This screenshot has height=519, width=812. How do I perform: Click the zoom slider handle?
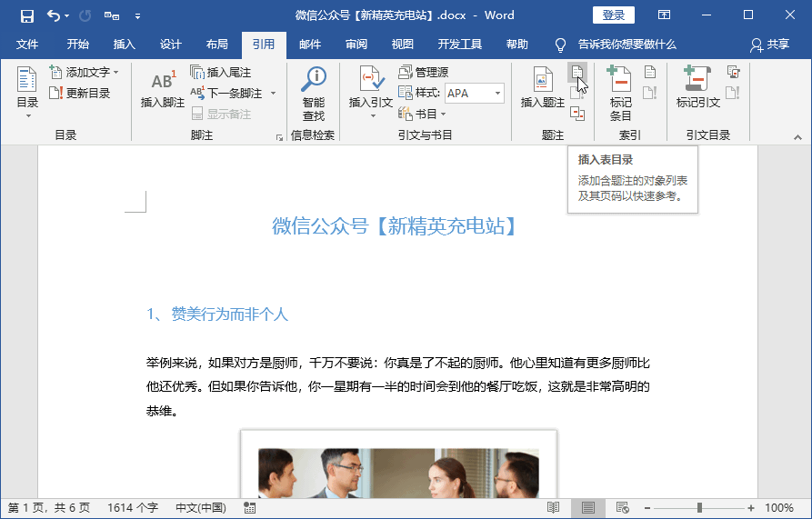[699, 508]
